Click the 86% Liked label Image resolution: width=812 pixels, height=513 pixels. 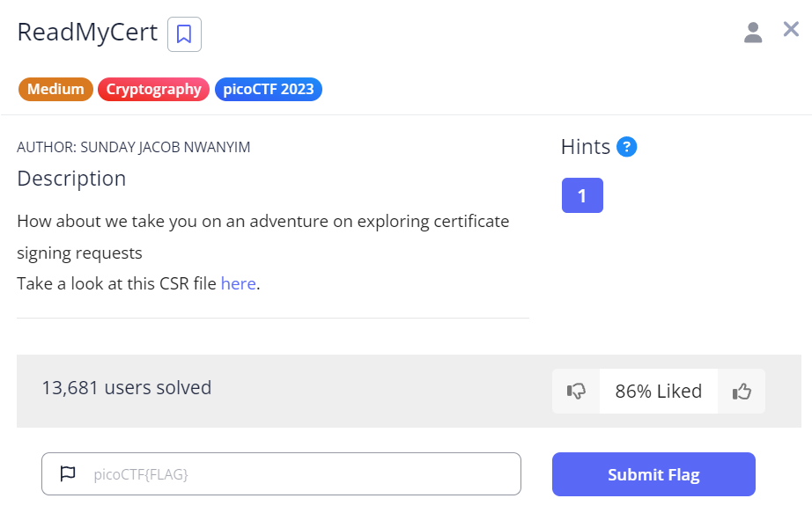click(x=659, y=392)
